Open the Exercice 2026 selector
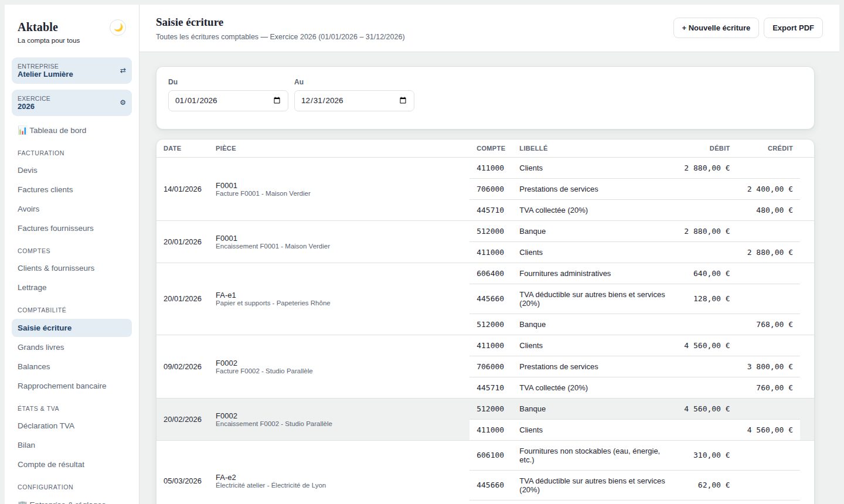The image size is (844, 504). [x=72, y=103]
